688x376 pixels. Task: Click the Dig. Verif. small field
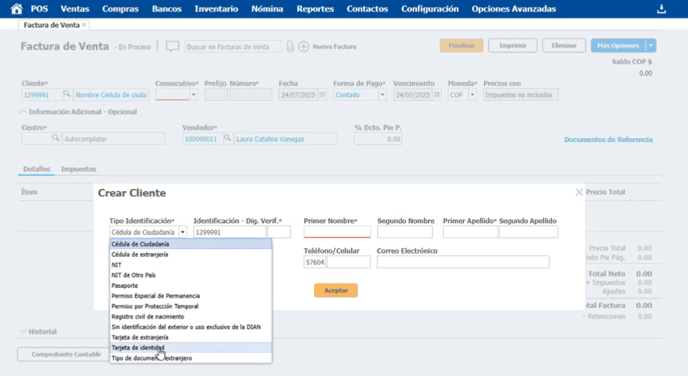coord(279,232)
